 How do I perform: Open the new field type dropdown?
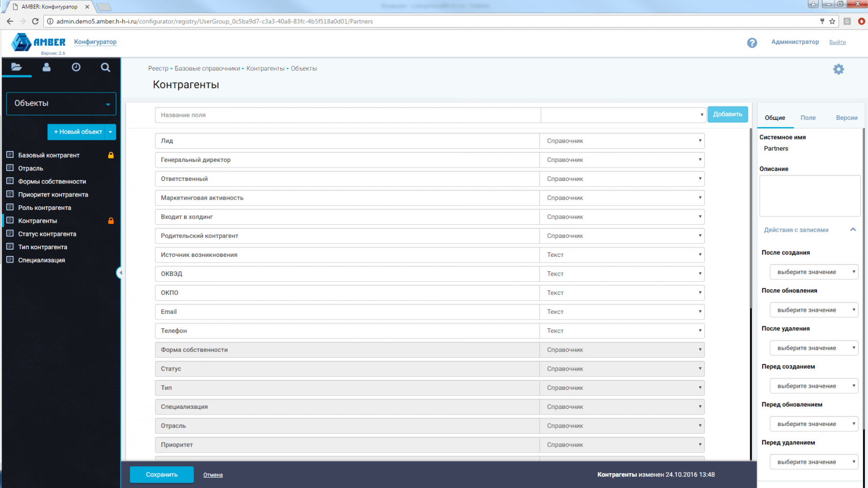623,115
